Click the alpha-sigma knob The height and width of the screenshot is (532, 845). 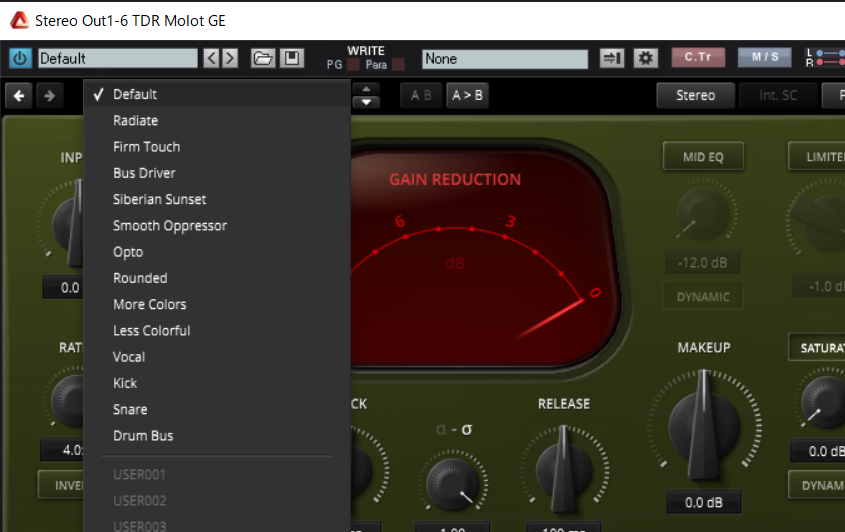point(453,484)
